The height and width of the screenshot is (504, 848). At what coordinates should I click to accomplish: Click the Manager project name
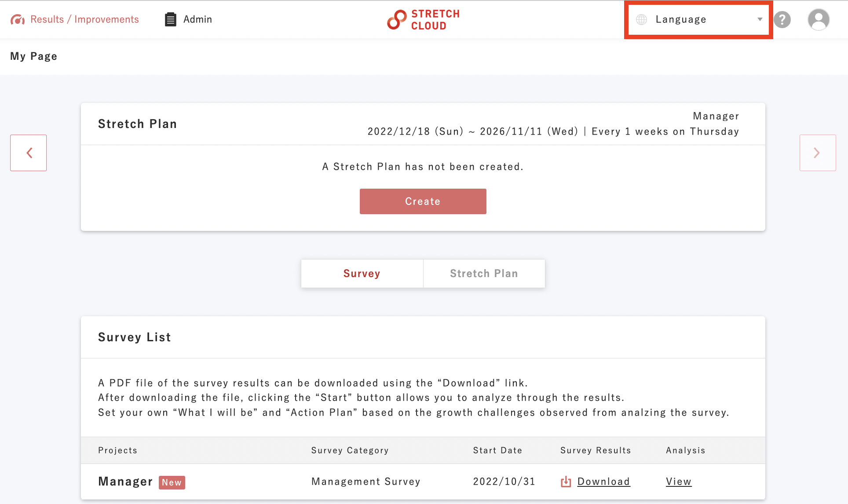[125, 482]
